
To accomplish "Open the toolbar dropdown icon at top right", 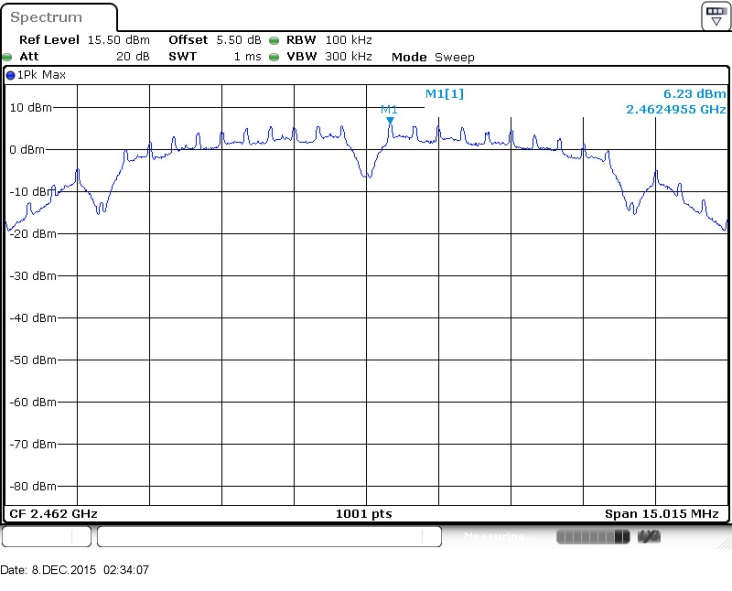I will (716, 16).
